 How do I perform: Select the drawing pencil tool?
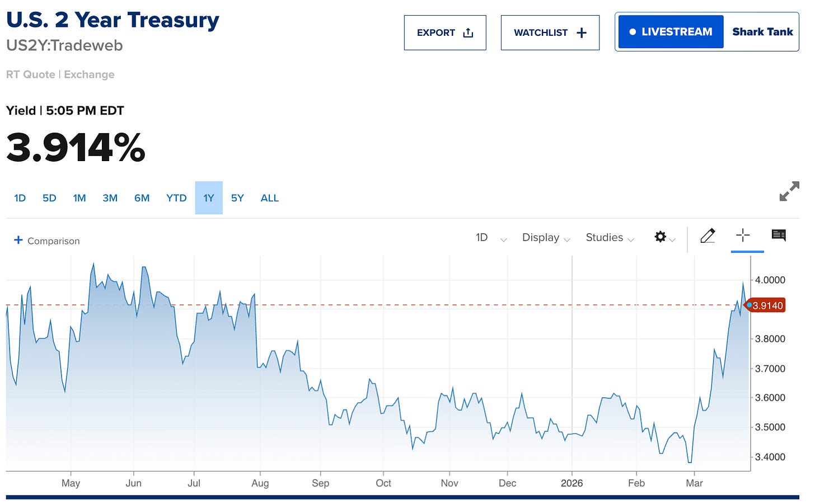click(708, 235)
